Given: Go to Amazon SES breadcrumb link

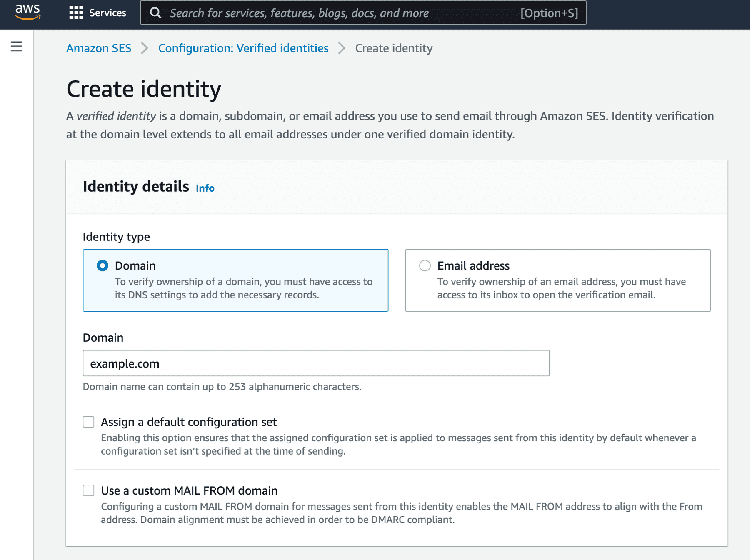Looking at the screenshot, I should [99, 48].
